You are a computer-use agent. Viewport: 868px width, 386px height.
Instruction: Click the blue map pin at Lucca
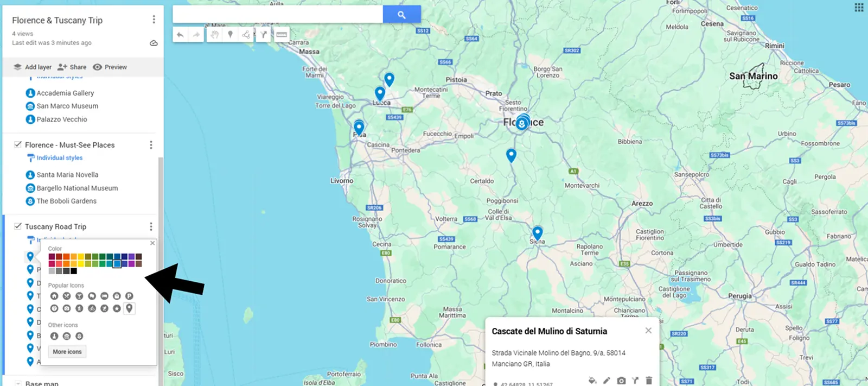tap(380, 93)
